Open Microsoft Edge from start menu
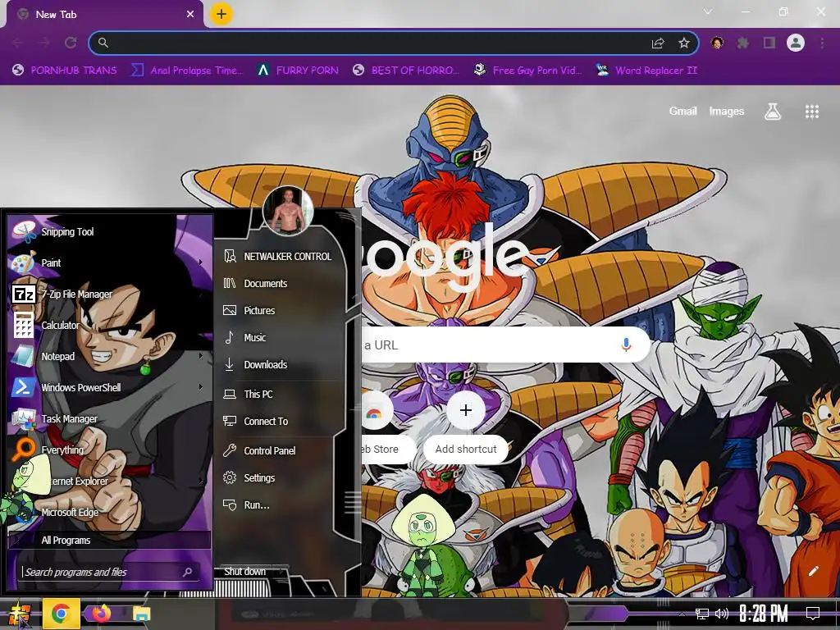Screen dimensions: 840x630 tap(110, 512)
